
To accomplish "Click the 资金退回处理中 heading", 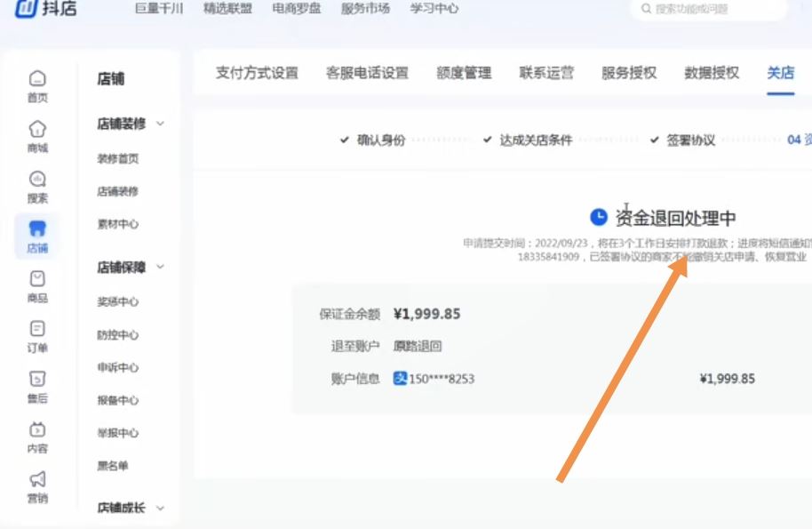I will [x=675, y=218].
